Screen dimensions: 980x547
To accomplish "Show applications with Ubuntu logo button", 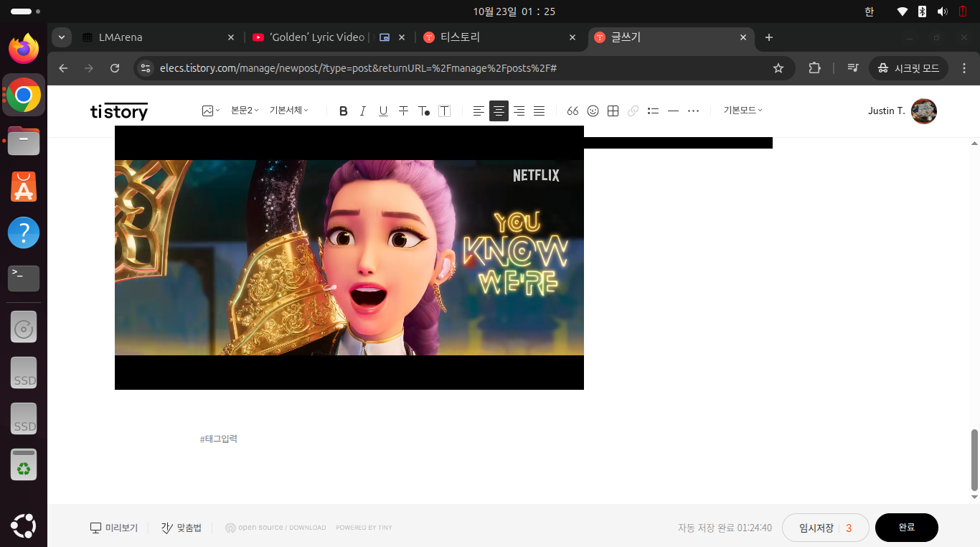I will click(x=24, y=527).
